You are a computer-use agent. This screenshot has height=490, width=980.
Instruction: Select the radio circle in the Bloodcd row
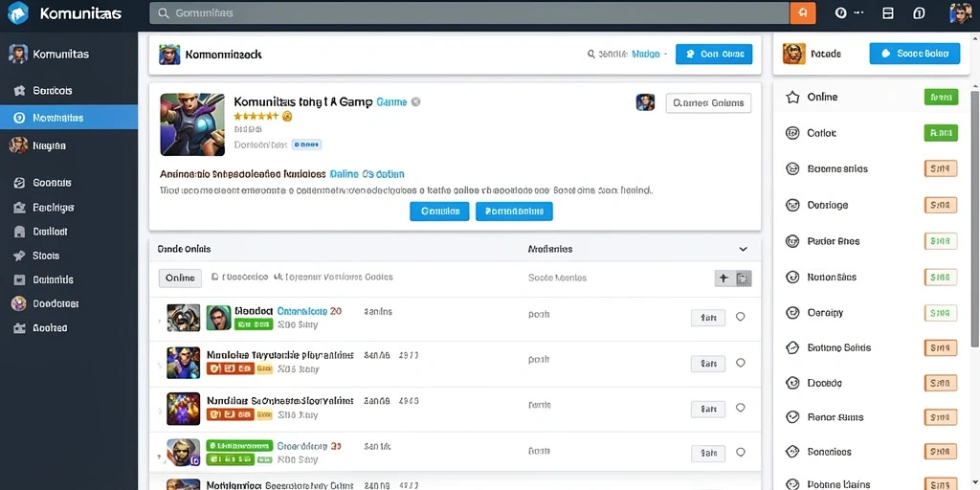pos(740,317)
